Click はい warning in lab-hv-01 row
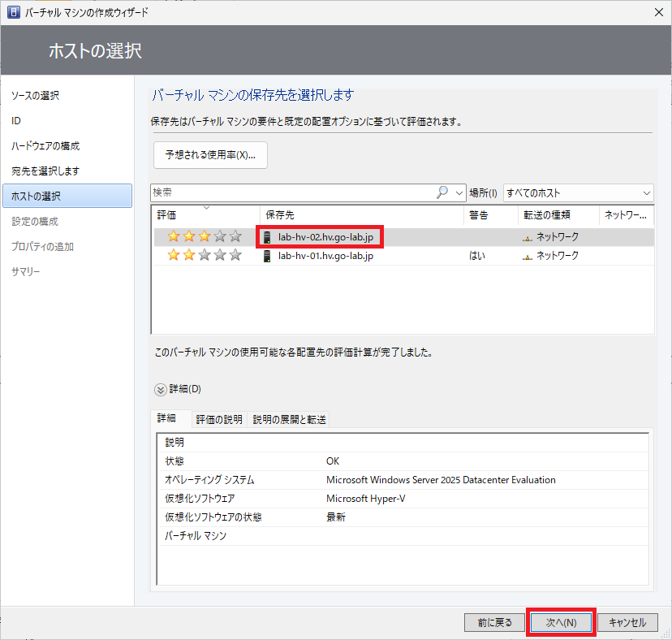Screen dimensions: 672x640 (477, 256)
